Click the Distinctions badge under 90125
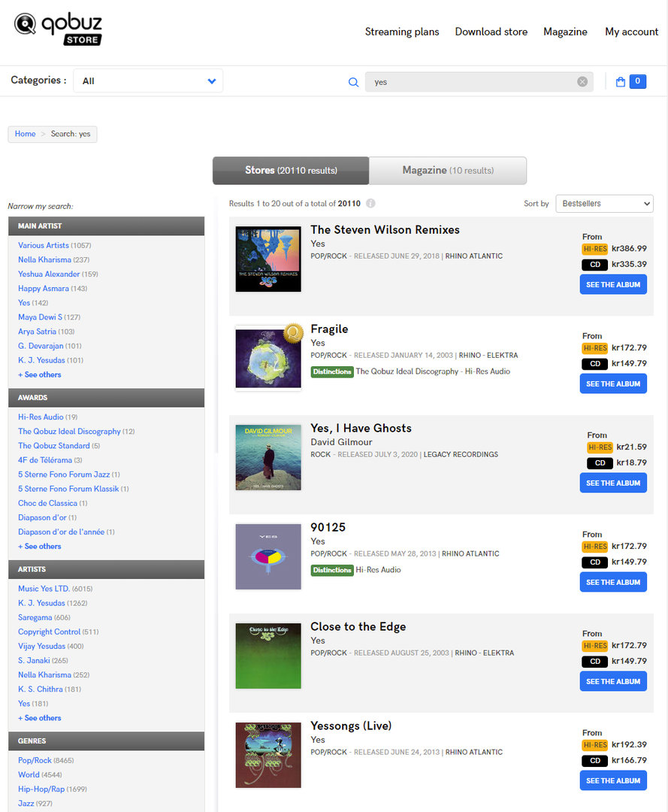This screenshot has height=812, width=668. click(x=331, y=570)
